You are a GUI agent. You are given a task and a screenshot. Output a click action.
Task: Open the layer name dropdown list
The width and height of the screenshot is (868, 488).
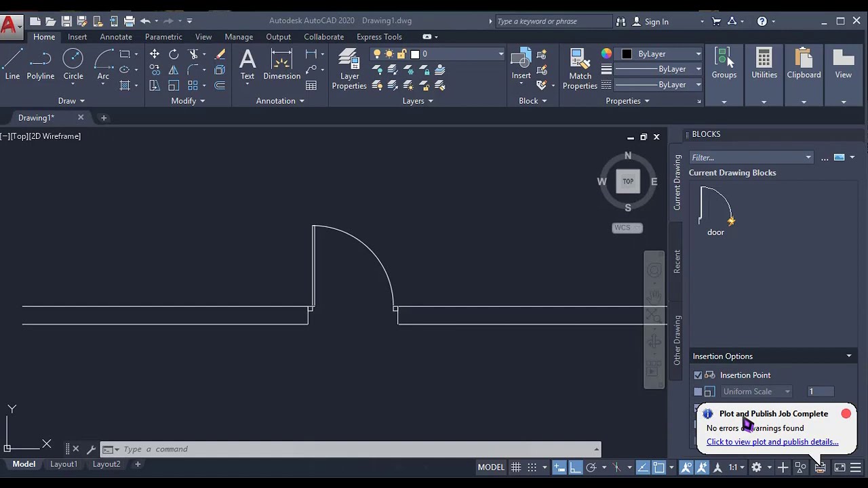[x=501, y=54]
